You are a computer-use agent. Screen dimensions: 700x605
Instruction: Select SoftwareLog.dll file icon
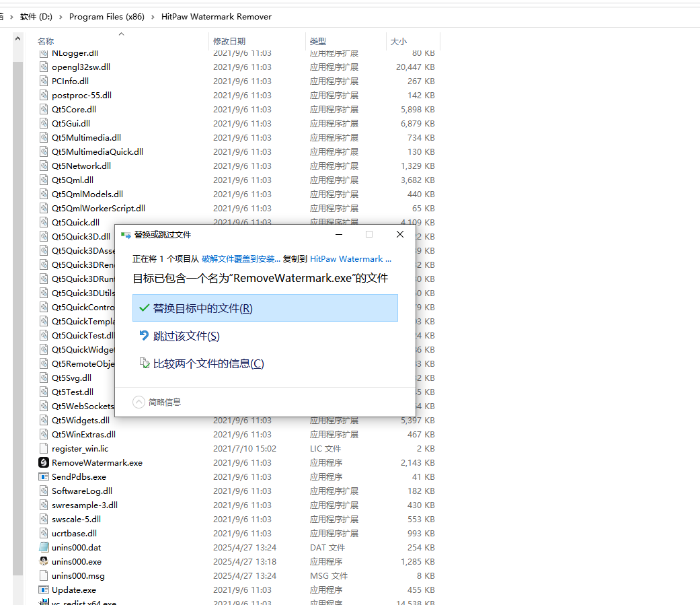[43, 491]
